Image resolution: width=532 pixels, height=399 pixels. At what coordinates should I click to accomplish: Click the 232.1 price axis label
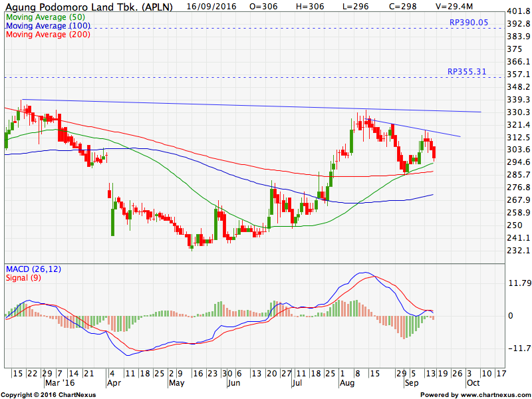tap(518, 251)
